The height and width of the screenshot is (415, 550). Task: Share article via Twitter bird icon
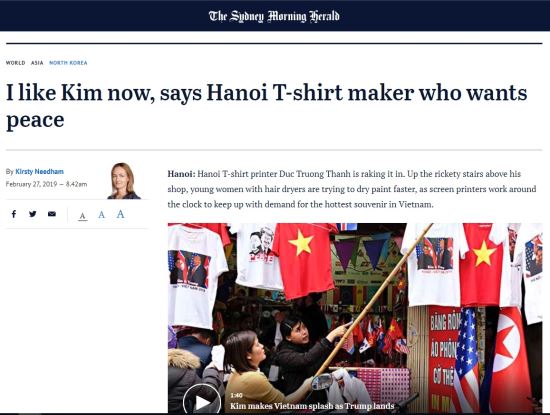pos(33,214)
